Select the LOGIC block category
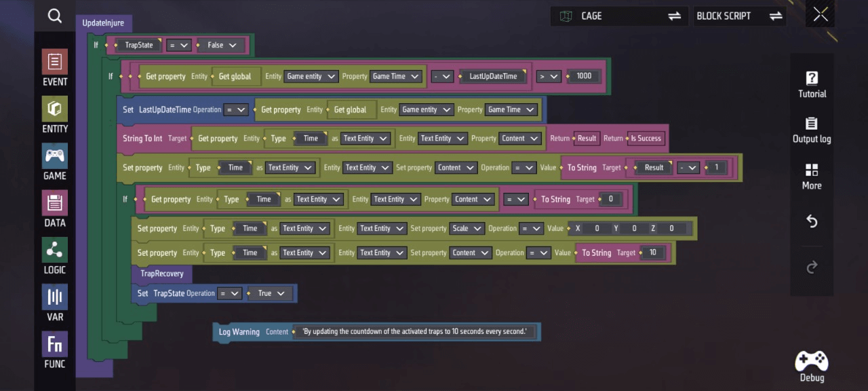Viewport: 868px width, 391px height. (55, 256)
